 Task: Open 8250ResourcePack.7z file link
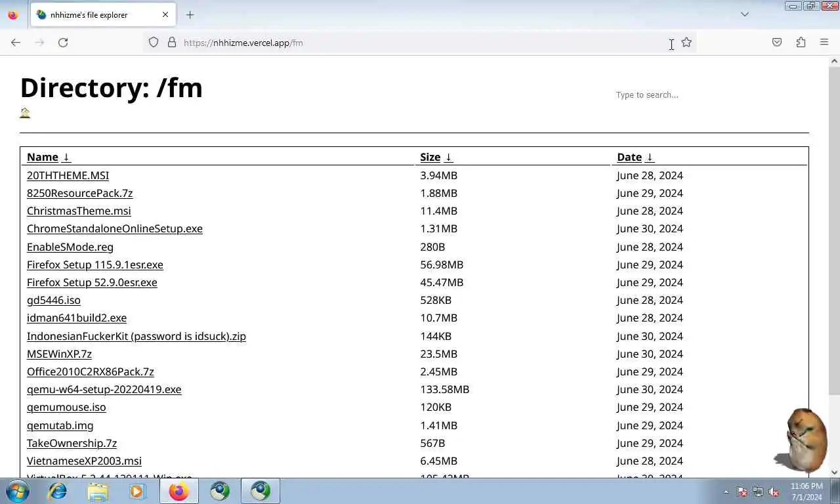[79, 193]
